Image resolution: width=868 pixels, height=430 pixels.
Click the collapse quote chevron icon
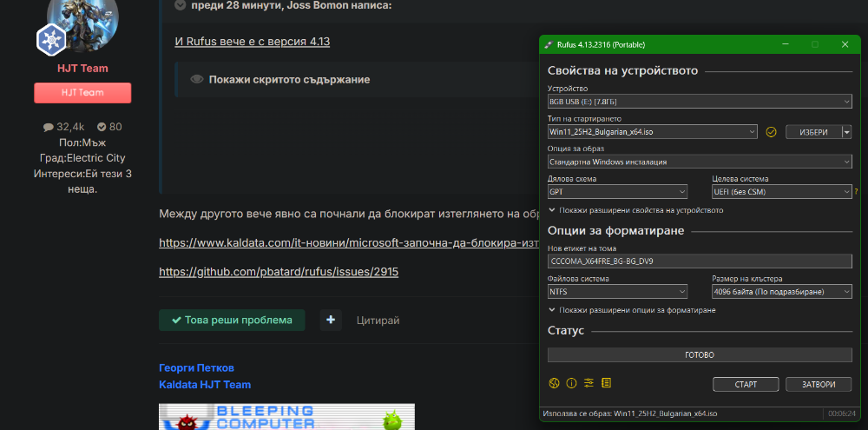(180, 5)
